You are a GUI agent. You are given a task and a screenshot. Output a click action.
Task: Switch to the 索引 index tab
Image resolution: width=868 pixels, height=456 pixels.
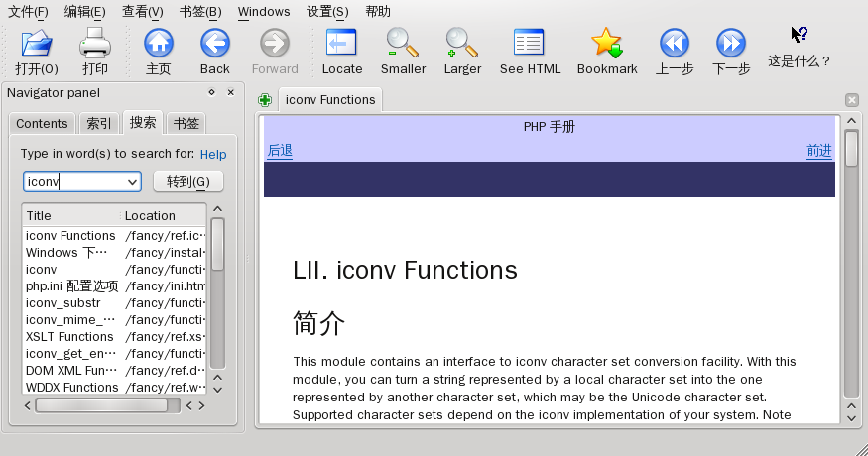coord(99,123)
